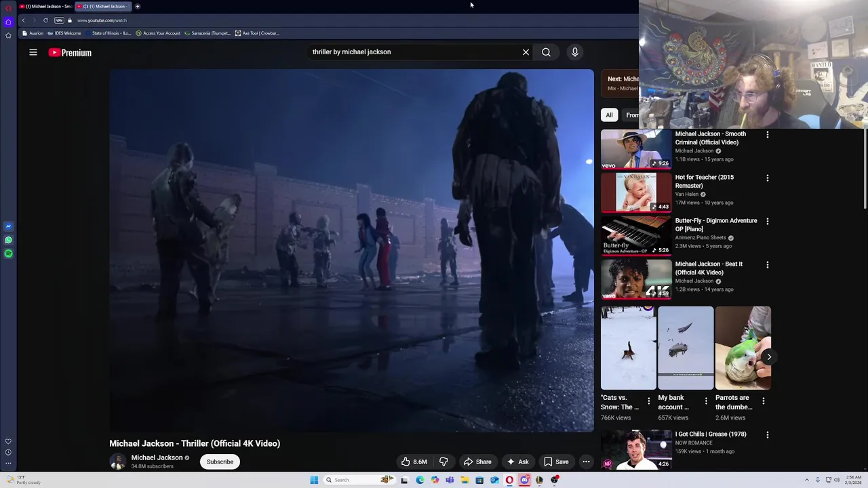Open Opera sidebar heart pinboards icon
The height and width of the screenshot is (488, 868).
[x=8, y=441]
